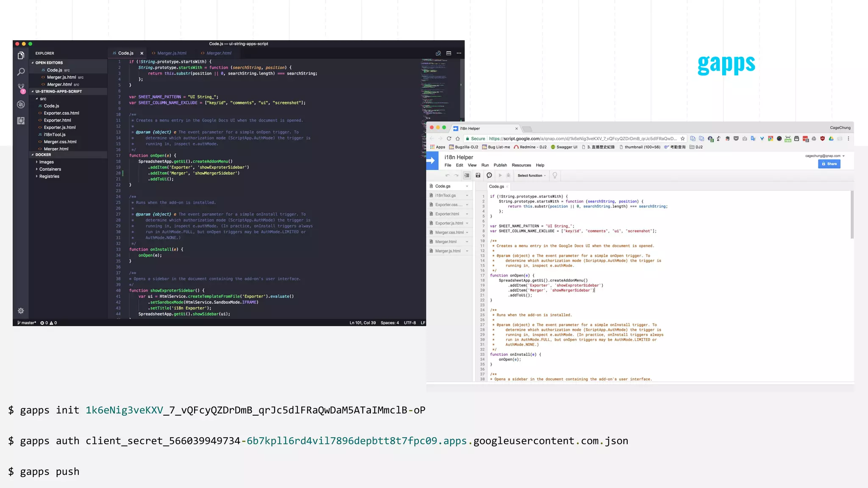
Task: Click the Apps bookmark shortcut
Action: pyautogui.click(x=438, y=147)
